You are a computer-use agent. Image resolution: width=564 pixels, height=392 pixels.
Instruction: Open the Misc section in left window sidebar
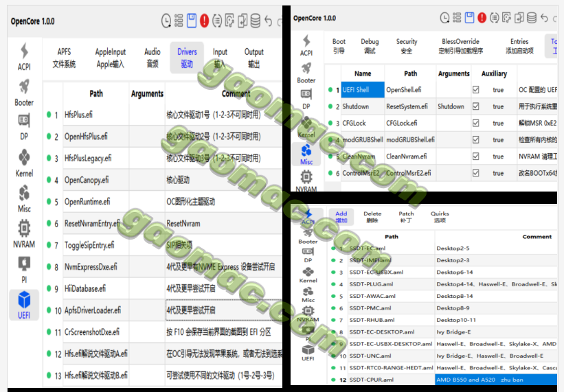click(24, 199)
